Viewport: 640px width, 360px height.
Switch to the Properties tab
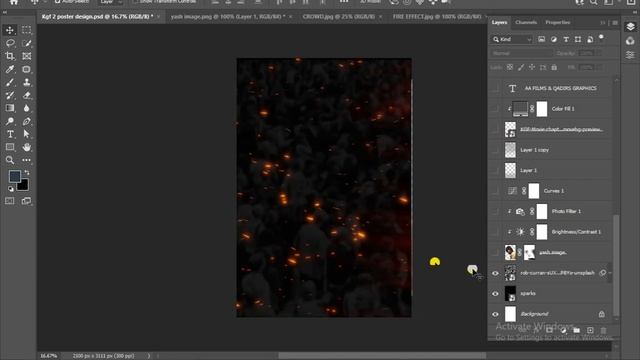click(x=558, y=22)
